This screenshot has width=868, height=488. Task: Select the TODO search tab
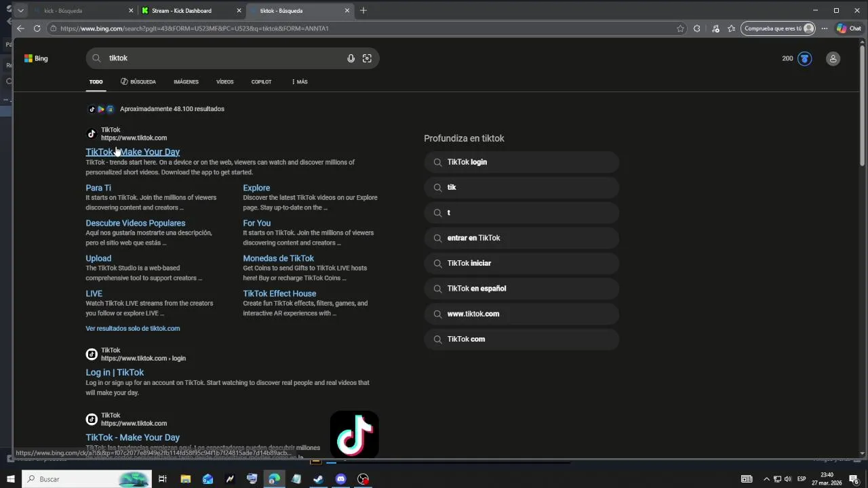(x=96, y=82)
